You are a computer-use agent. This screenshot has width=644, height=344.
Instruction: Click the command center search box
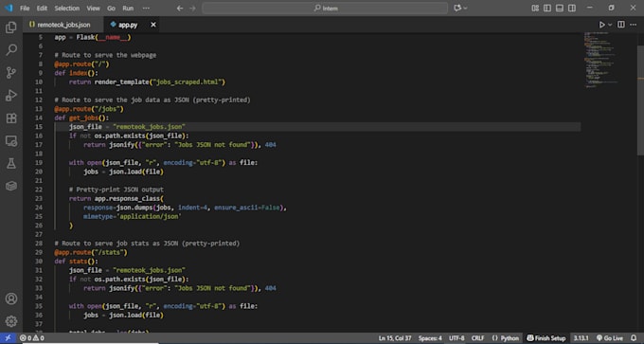click(325, 9)
